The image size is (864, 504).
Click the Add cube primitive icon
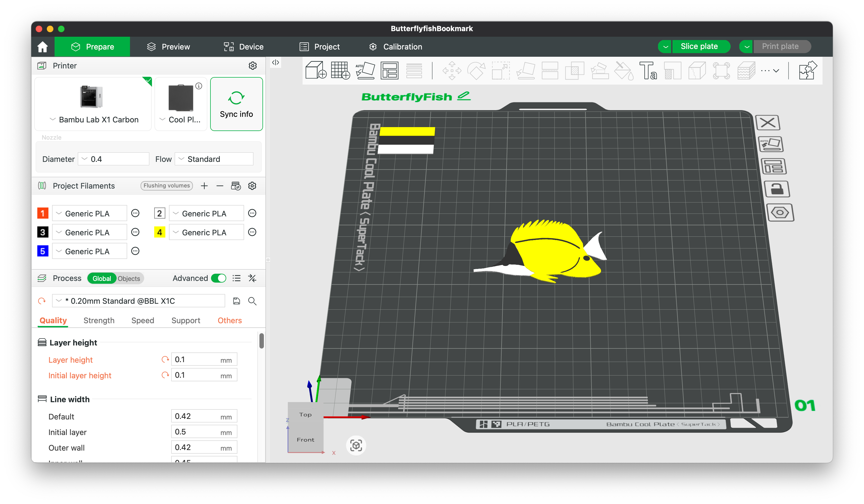tap(315, 71)
